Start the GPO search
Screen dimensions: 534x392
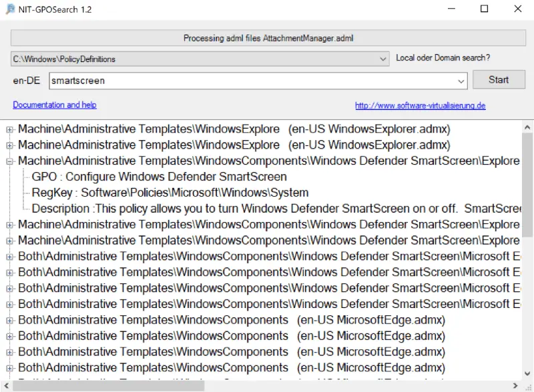(499, 79)
